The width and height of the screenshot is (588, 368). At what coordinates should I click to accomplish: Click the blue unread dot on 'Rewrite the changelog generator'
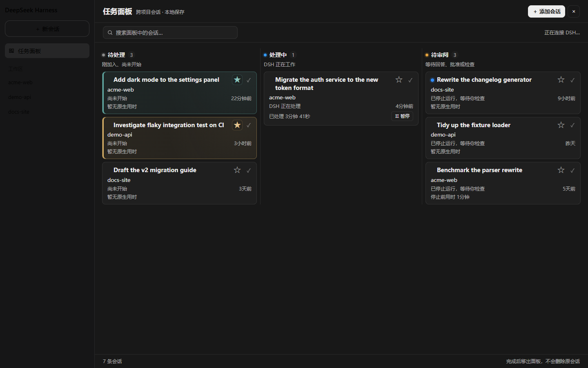[x=432, y=80]
